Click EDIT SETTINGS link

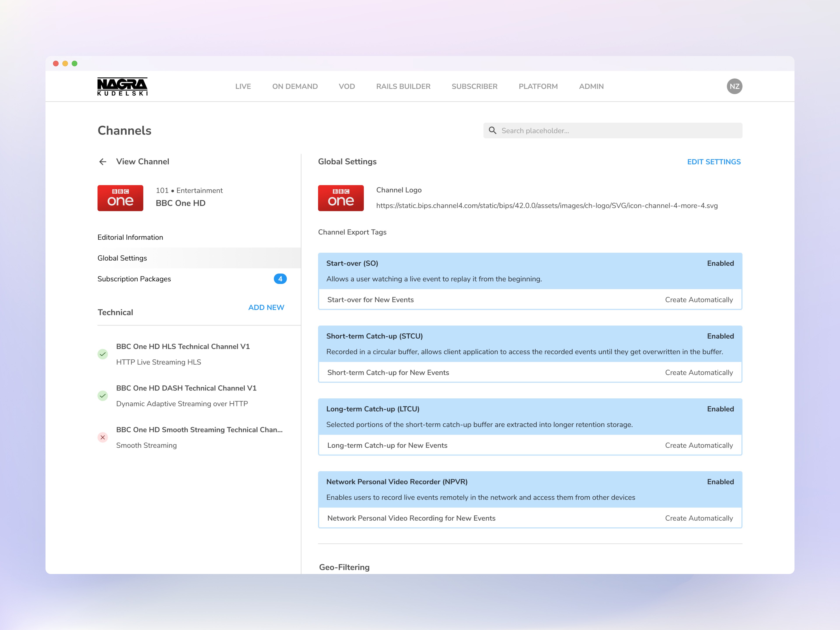point(714,162)
